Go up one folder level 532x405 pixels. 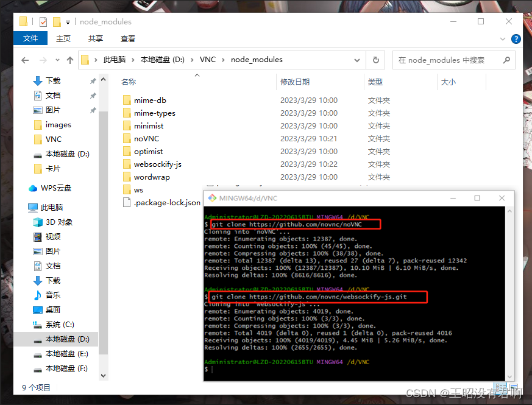70,60
